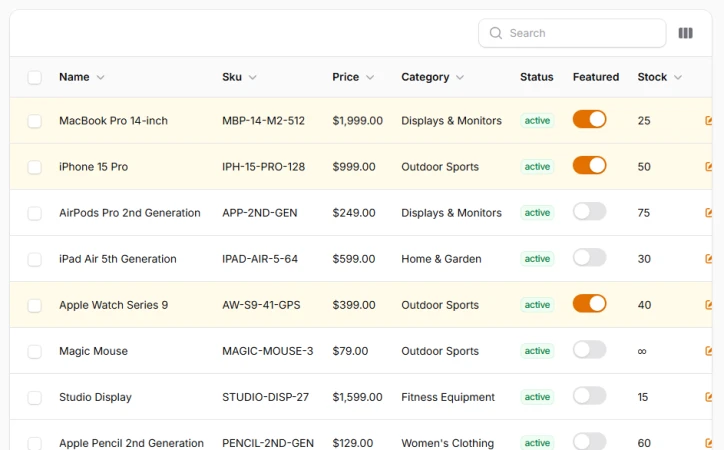Select the MacBook Pro 14-inch row checkbox
The width and height of the screenshot is (724, 450).
point(35,121)
